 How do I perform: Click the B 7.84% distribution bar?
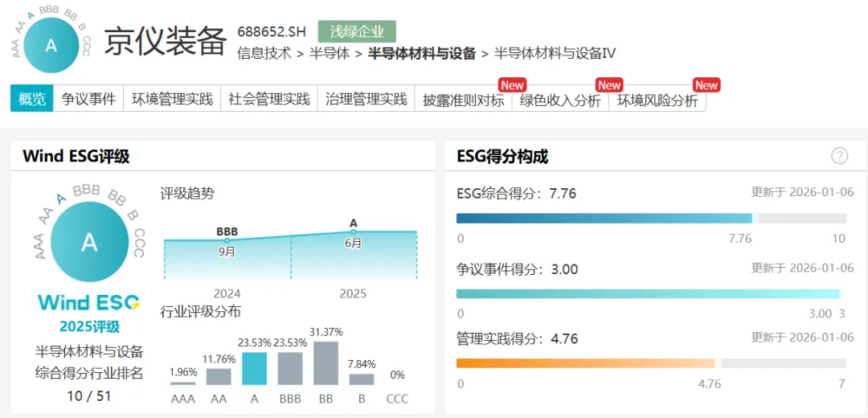[x=362, y=379]
